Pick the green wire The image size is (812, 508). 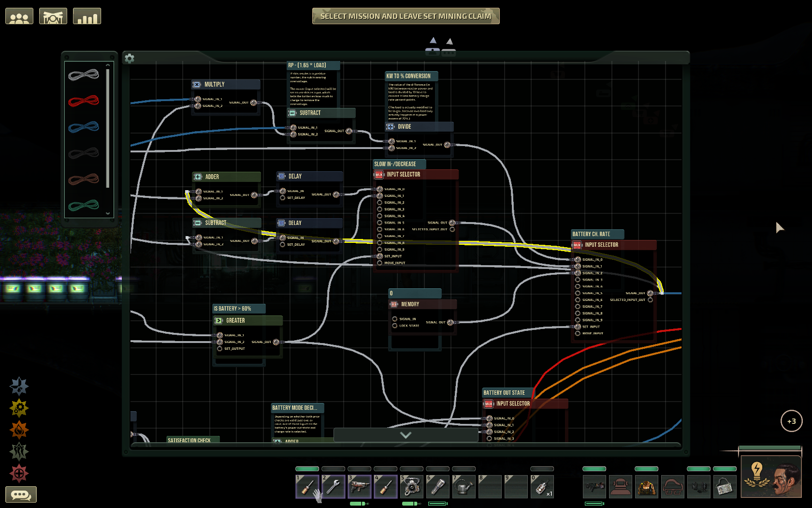pyautogui.click(x=84, y=205)
